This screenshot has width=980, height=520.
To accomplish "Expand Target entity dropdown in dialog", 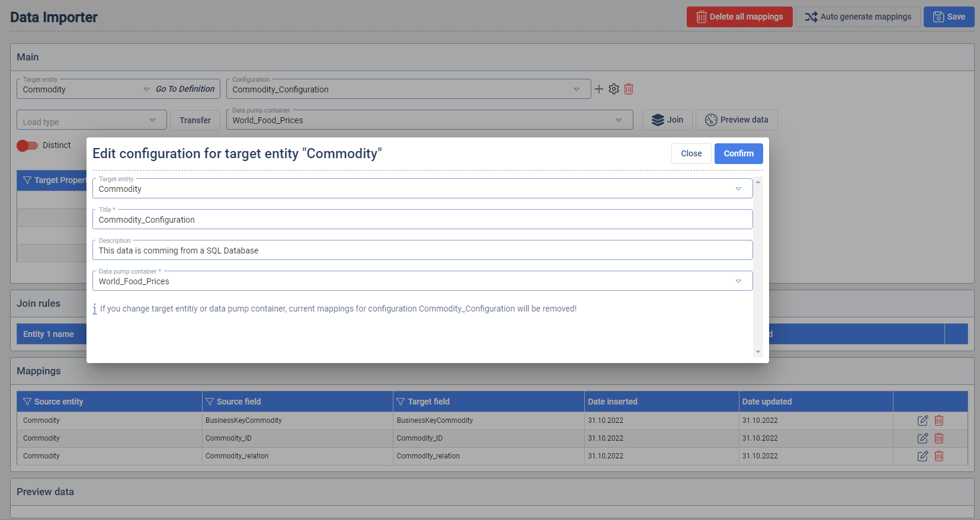I will point(738,189).
